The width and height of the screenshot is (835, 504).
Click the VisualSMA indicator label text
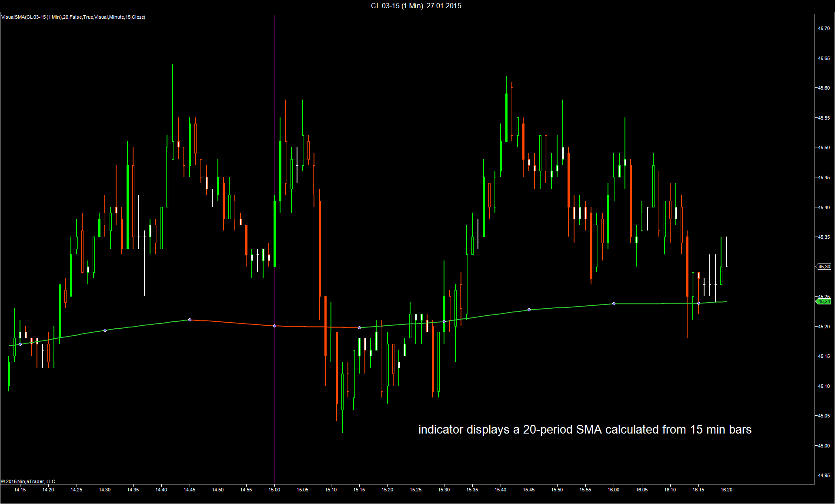click(x=73, y=17)
